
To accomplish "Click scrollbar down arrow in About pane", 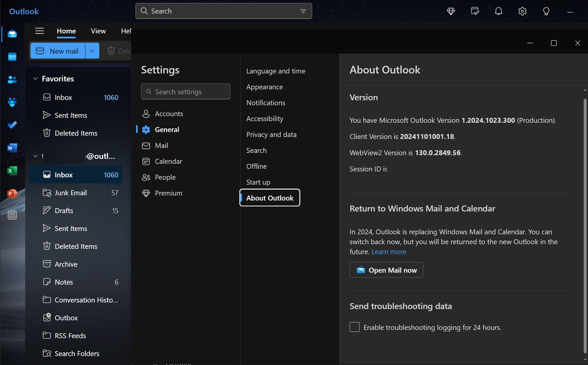I will click(585, 360).
